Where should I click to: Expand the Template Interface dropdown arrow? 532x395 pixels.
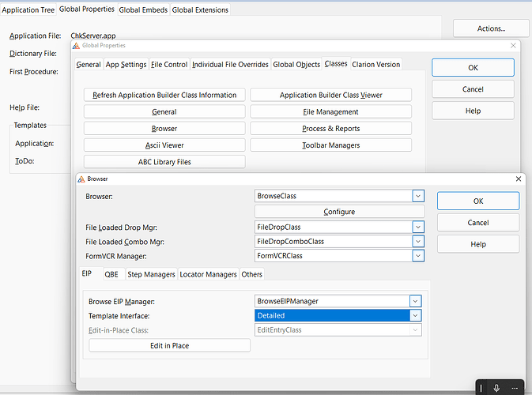pyautogui.click(x=416, y=315)
